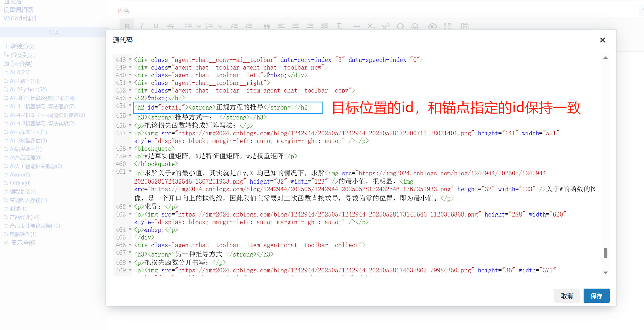The height and width of the screenshot is (330, 644).
Task: Open the bullet list style dropdown
Action: pos(199,26)
